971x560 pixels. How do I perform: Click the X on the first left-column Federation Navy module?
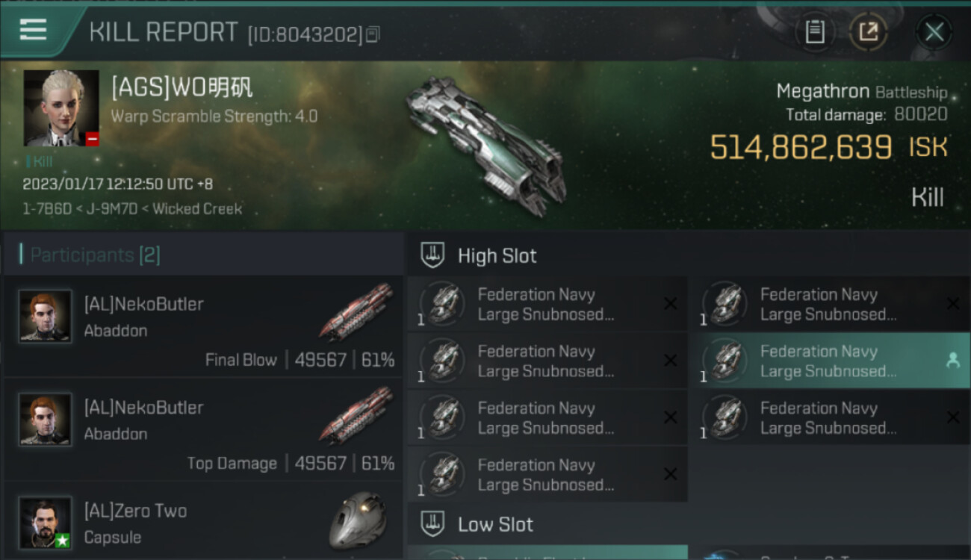pyautogui.click(x=671, y=304)
